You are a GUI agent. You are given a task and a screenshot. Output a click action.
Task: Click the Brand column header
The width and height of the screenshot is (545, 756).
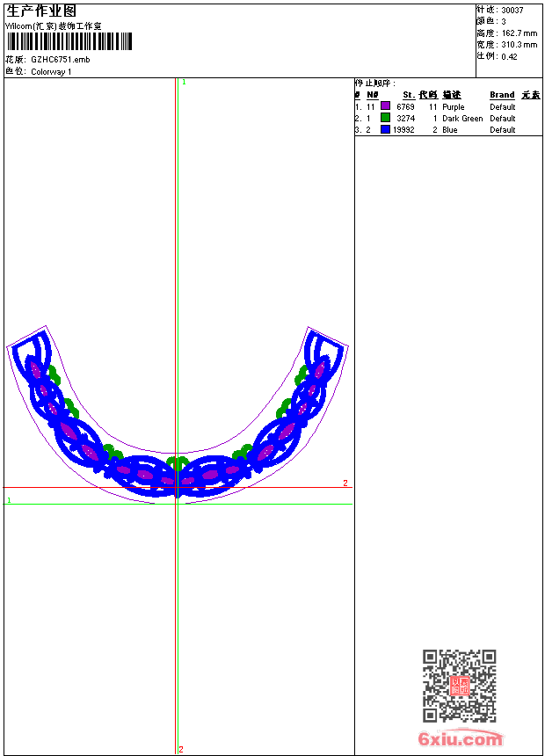click(x=502, y=95)
